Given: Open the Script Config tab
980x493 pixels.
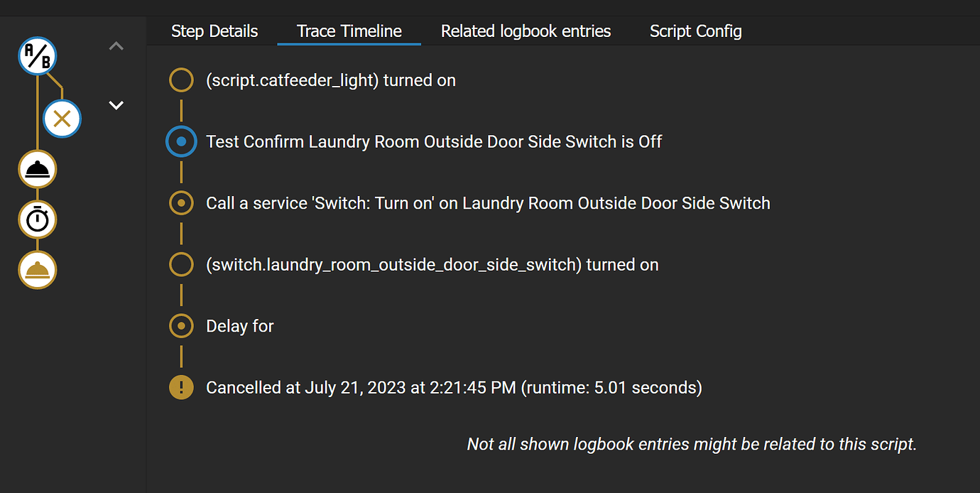Looking at the screenshot, I should (695, 31).
